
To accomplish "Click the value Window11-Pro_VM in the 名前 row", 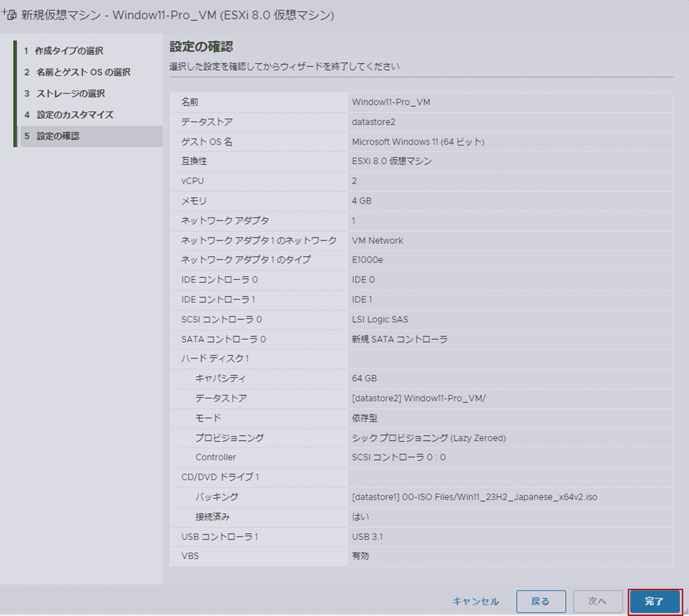I will pyautogui.click(x=391, y=102).
